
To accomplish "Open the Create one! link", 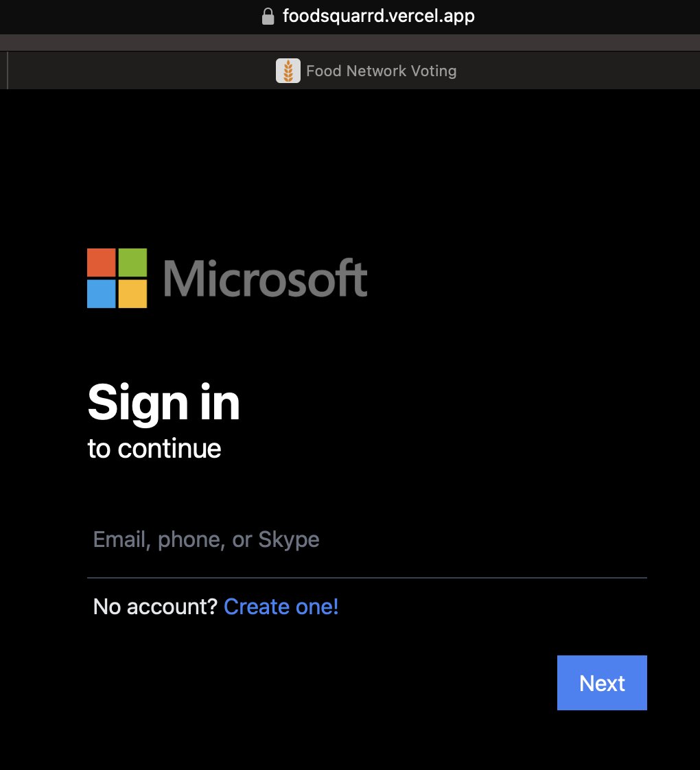I will (281, 607).
